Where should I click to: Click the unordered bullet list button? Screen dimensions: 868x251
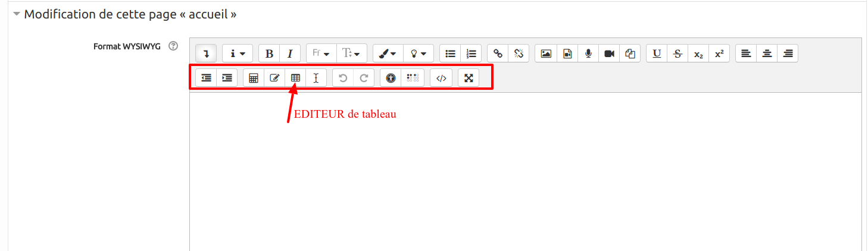(x=451, y=54)
